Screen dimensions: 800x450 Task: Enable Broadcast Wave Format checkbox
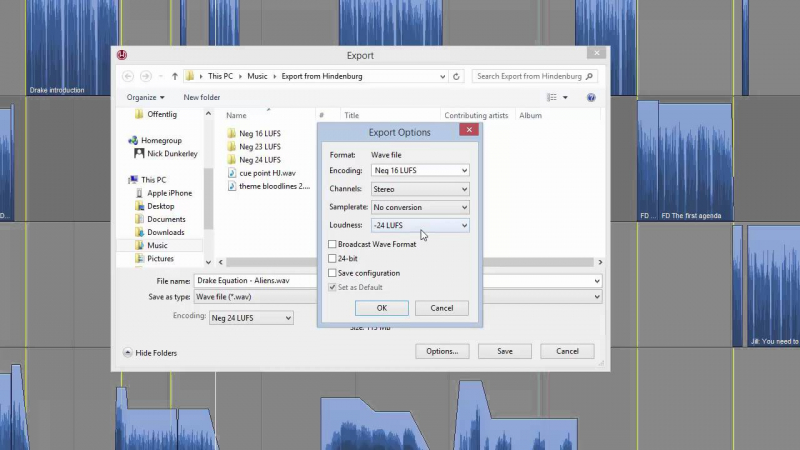[333, 244]
